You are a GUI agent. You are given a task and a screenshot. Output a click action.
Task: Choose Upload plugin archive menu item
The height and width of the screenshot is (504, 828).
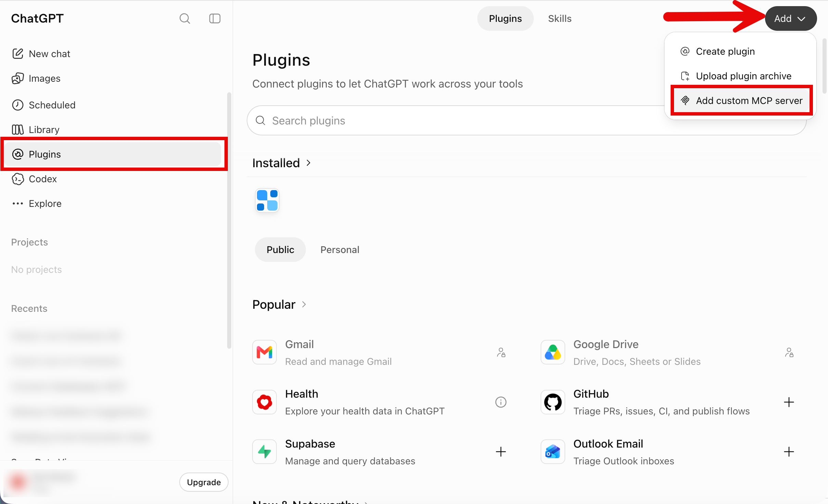[741, 76]
